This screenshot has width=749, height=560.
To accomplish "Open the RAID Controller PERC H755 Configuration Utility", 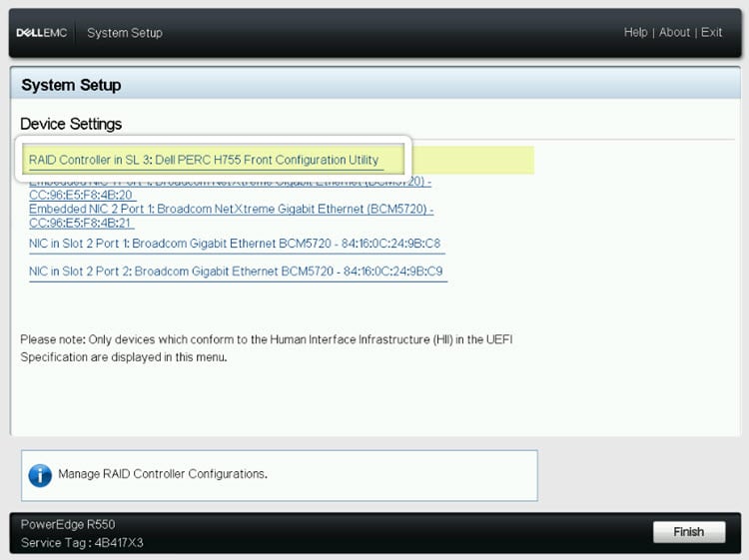I will tap(204, 160).
